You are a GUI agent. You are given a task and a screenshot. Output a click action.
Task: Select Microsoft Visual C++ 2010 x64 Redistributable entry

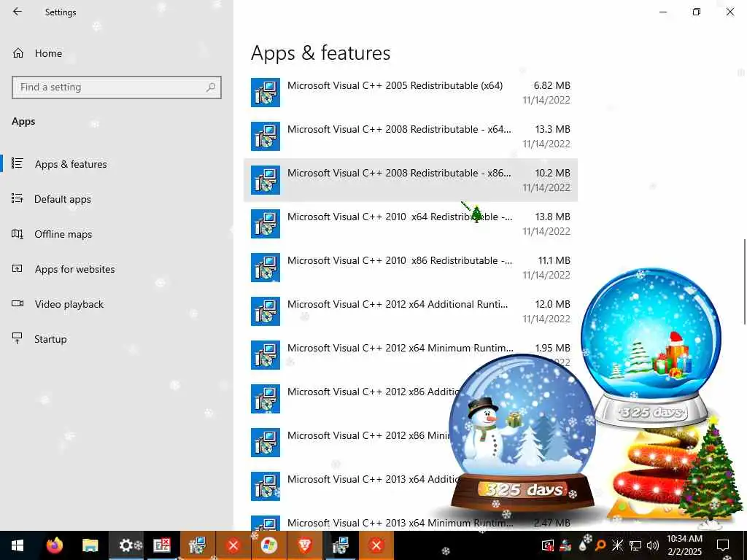click(x=410, y=224)
